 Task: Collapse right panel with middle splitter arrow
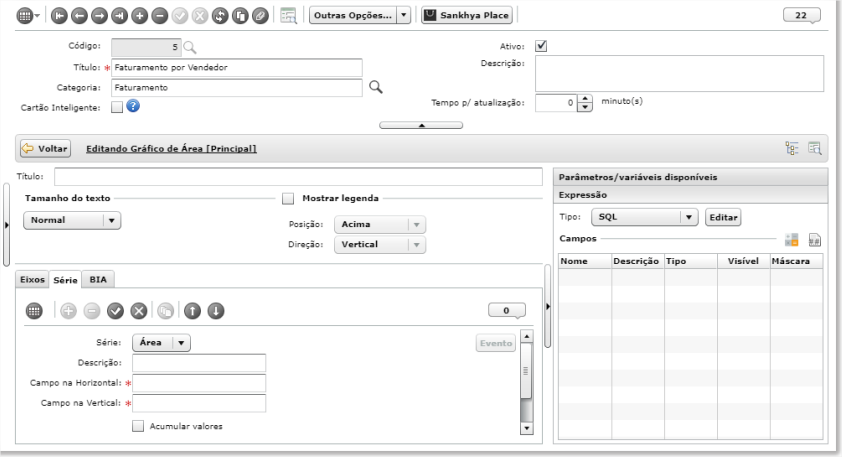point(548,306)
